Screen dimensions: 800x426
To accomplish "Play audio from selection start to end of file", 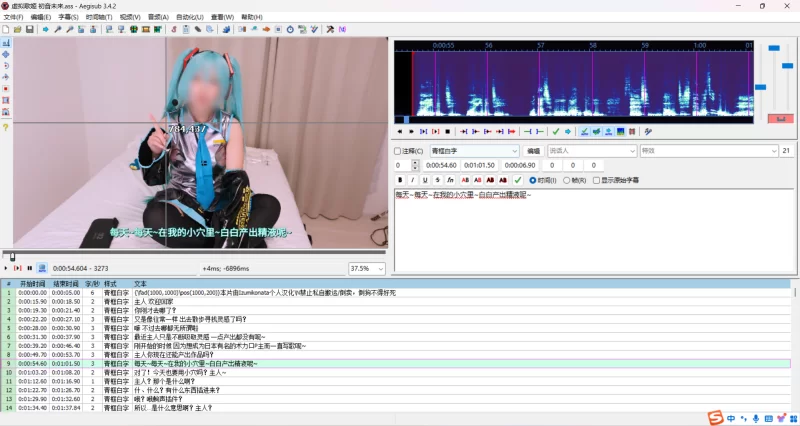I will [x=512, y=132].
